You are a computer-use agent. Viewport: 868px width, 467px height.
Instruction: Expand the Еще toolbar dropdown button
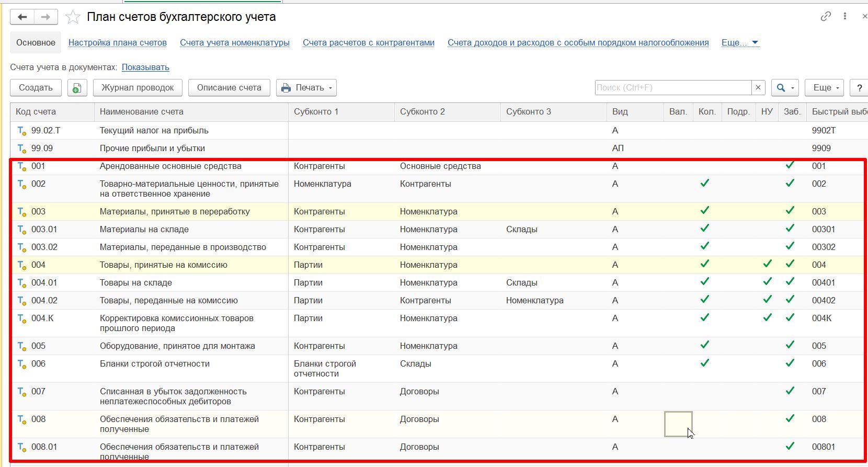click(x=826, y=88)
